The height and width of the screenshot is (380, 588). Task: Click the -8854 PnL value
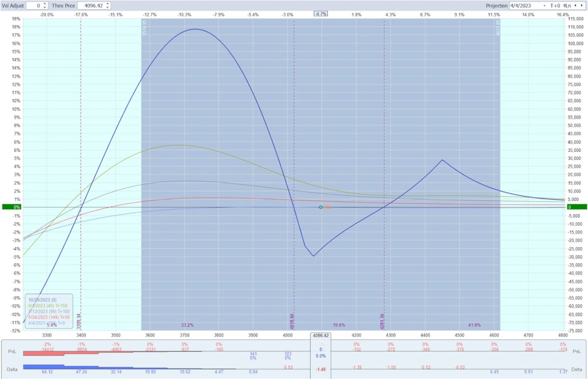coord(81,349)
